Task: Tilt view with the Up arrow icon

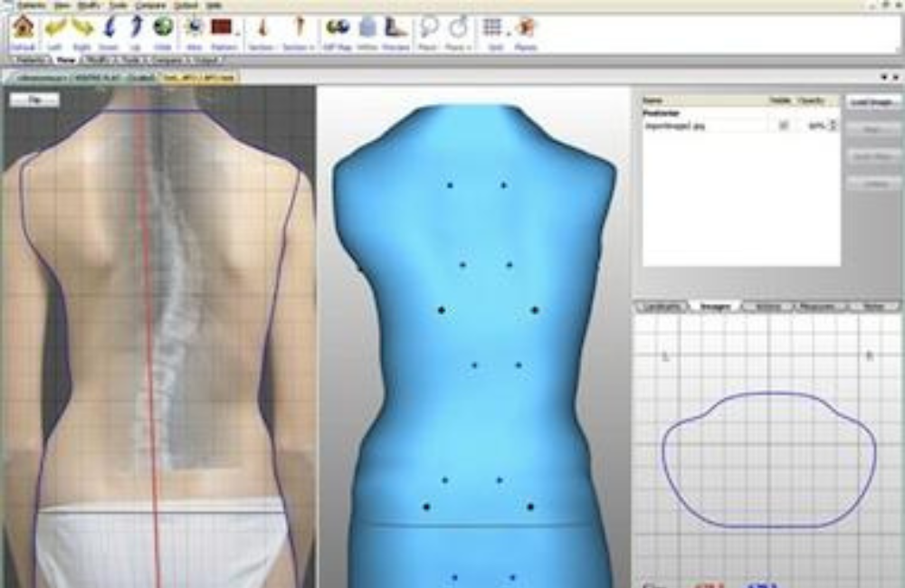Action: [x=136, y=27]
